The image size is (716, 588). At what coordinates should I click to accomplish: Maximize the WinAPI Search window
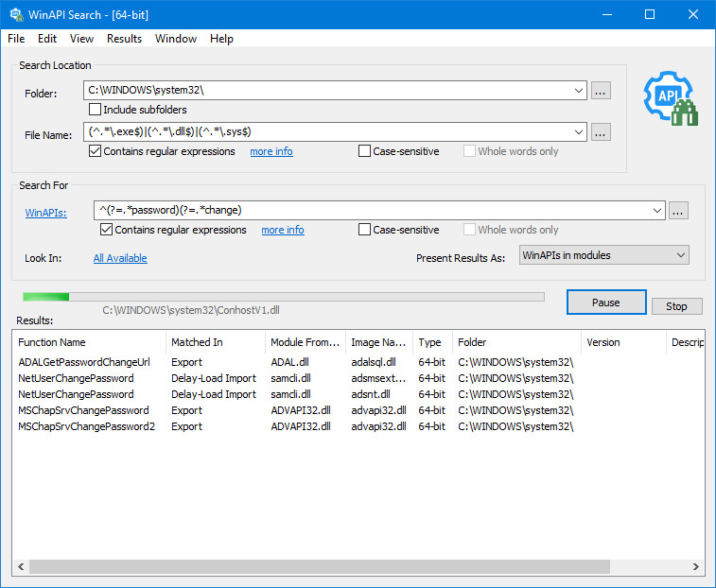[x=650, y=14]
